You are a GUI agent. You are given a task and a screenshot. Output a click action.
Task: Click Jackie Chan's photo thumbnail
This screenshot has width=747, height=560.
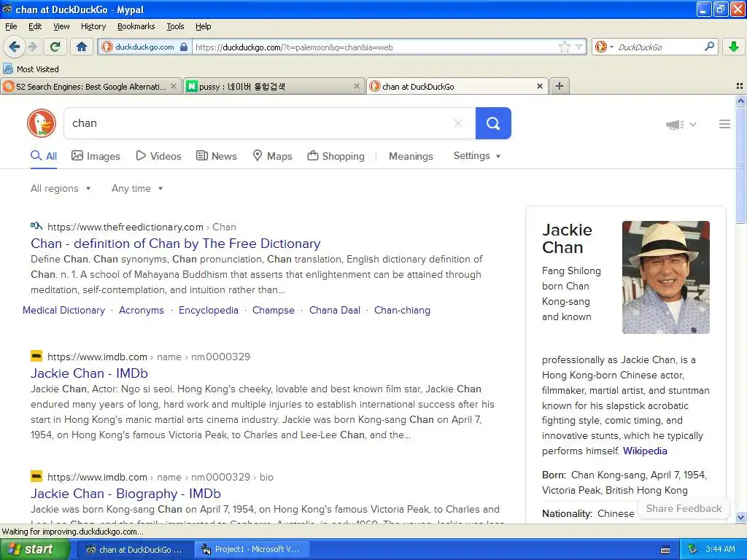[665, 277]
